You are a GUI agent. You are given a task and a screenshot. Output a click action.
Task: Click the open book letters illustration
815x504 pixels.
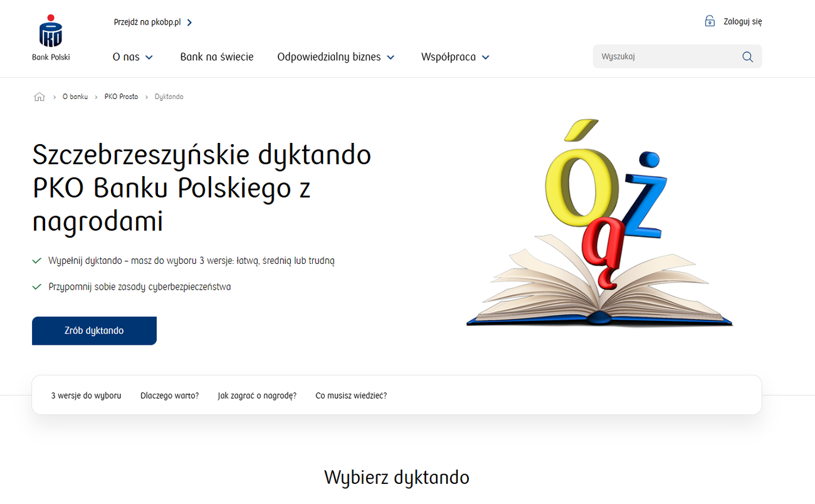(599, 223)
